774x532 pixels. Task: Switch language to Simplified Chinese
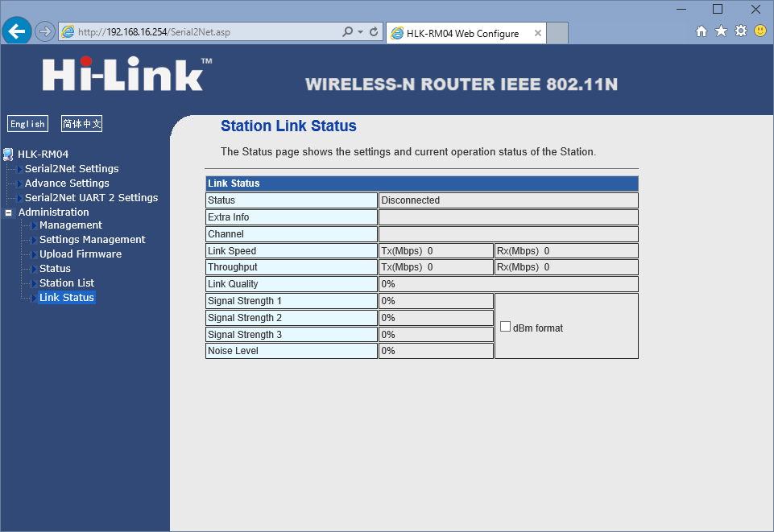[x=82, y=124]
